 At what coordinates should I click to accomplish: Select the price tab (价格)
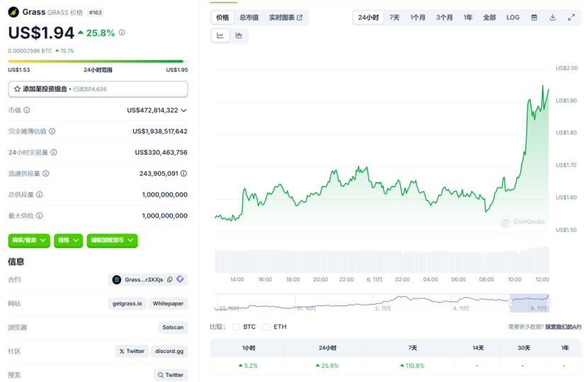point(222,17)
